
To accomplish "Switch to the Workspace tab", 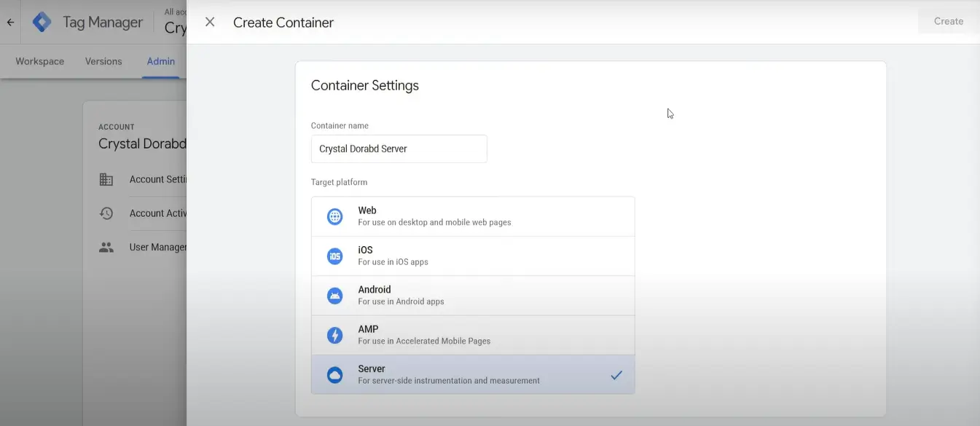I will (40, 61).
